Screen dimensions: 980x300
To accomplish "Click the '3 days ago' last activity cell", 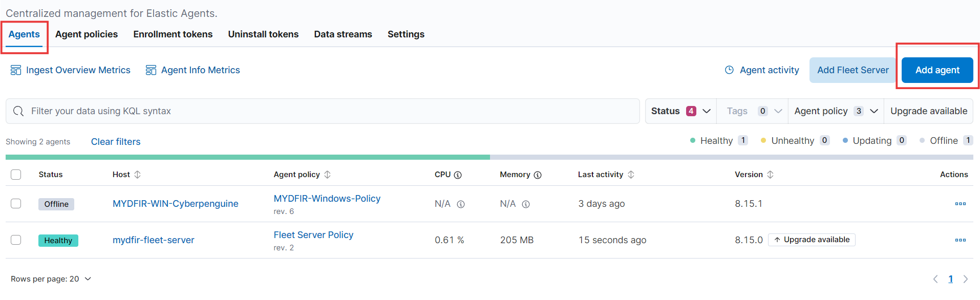I will tap(602, 204).
